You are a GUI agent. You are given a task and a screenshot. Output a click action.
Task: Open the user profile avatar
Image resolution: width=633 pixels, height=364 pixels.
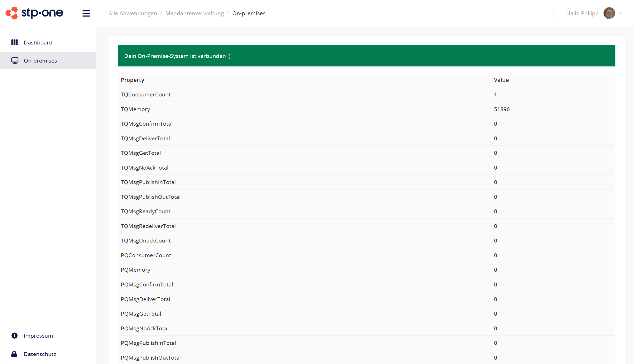click(x=609, y=13)
